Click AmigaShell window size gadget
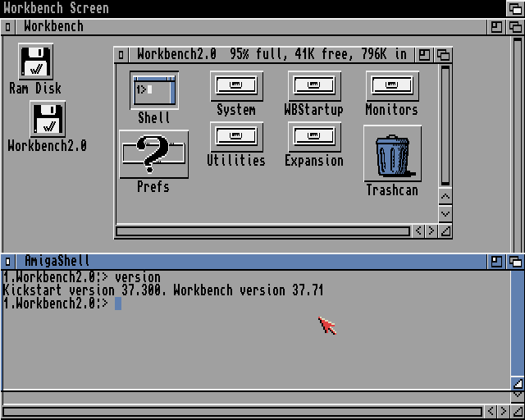 click(x=518, y=383)
